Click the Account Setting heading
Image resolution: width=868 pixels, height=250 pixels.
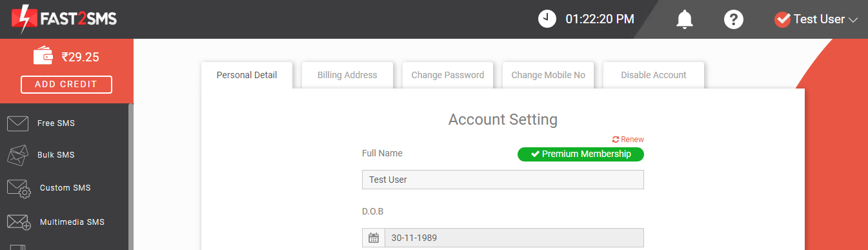click(x=503, y=120)
